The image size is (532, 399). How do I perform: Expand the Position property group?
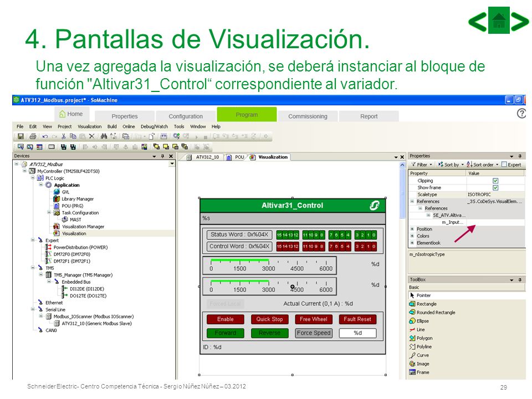click(412, 229)
